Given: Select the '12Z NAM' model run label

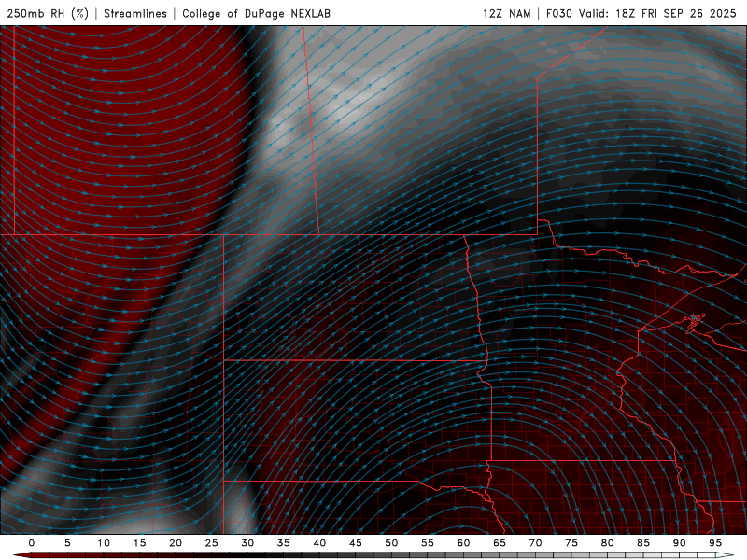Looking at the screenshot, I should [506, 13].
